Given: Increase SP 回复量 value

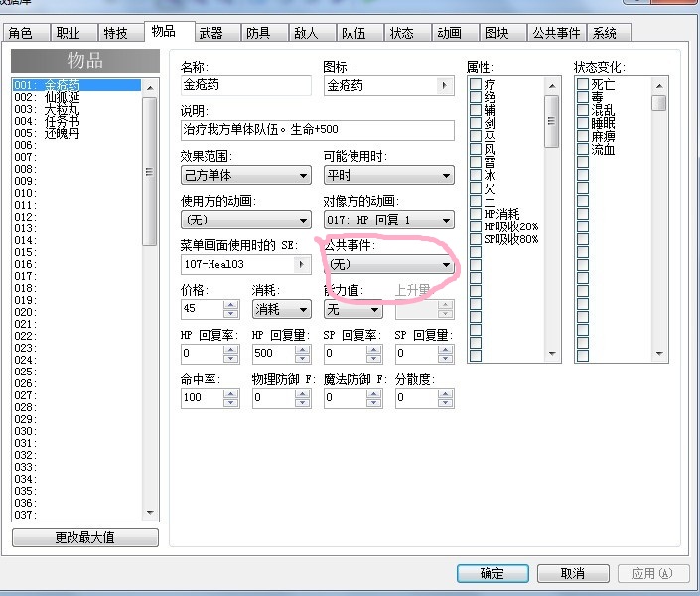Looking at the screenshot, I should 445,350.
